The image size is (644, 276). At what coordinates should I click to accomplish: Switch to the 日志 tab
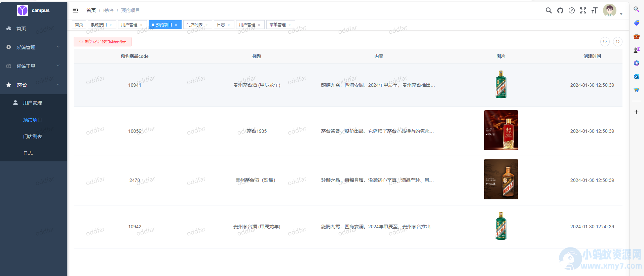(x=221, y=25)
